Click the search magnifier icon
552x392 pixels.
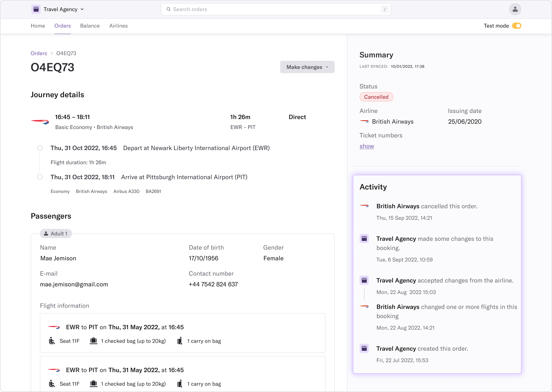point(168,9)
